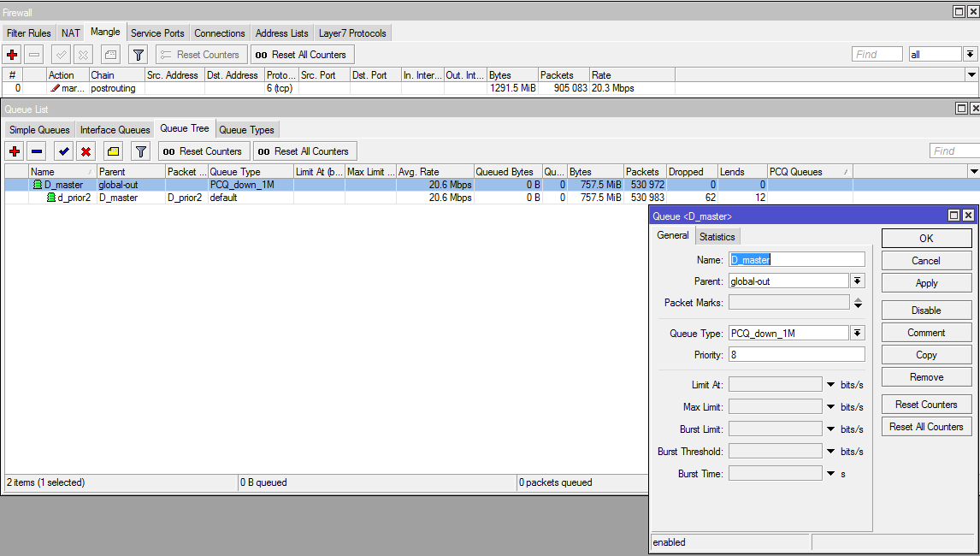Expand Limit At field arrow
Viewport: 980px width, 556px height.
(830, 385)
